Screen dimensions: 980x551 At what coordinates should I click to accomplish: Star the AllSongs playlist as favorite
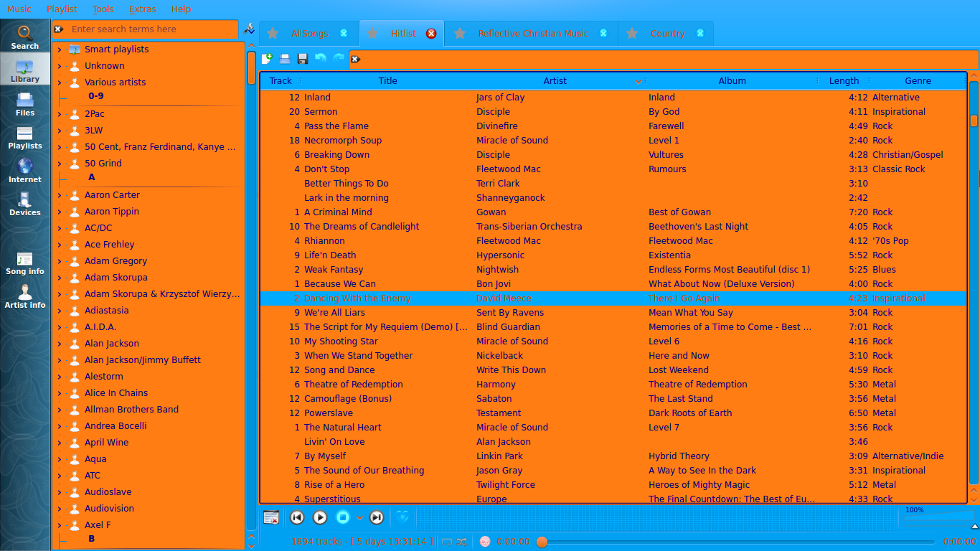[273, 34]
